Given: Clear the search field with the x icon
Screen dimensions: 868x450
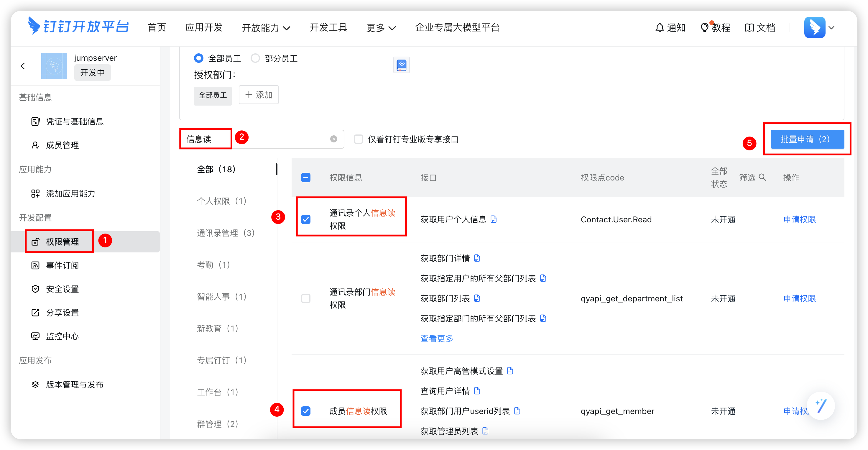Looking at the screenshot, I should coord(333,139).
